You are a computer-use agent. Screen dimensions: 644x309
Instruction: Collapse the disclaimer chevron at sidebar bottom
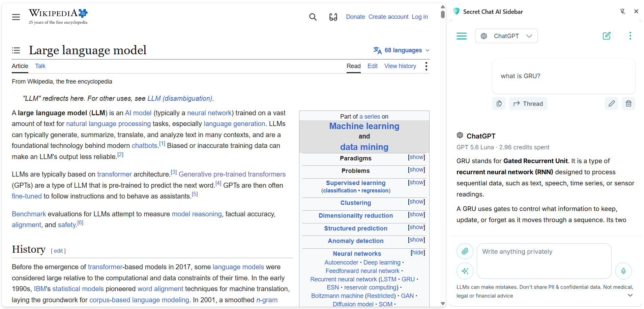tap(630, 295)
